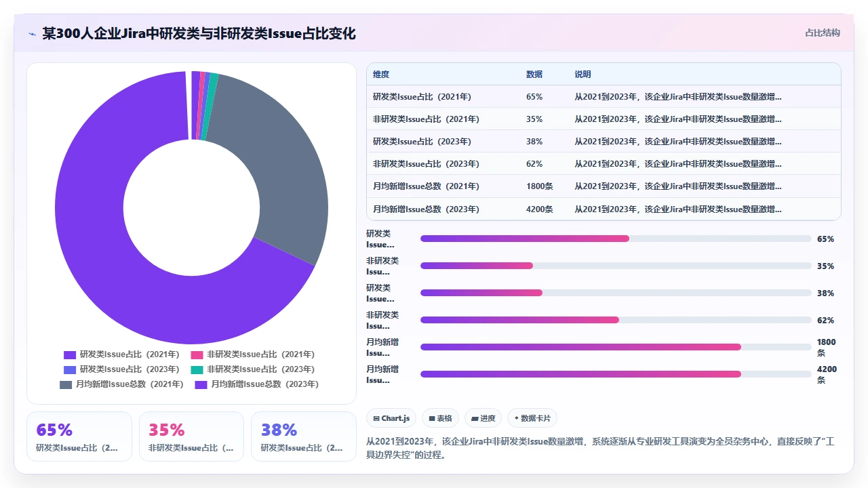This screenshot has height=488, width=868.
Task: Toggle legend swatch for 研发类Issue占比（2023年）
Action: pos(70,369)
